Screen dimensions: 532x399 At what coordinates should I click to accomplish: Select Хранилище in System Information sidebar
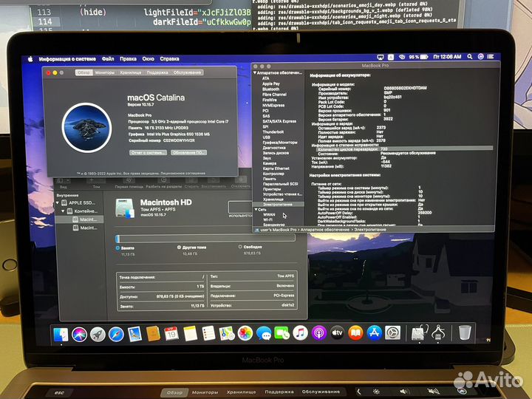tap(273, 199)
